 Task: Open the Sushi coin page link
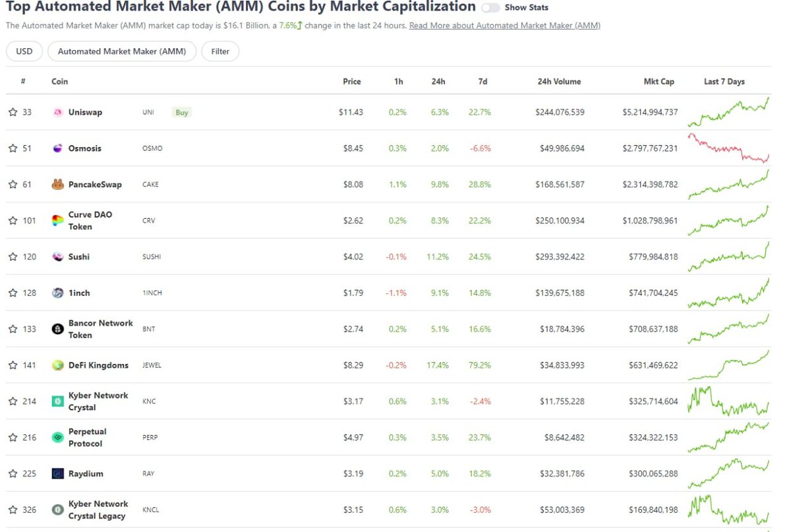(79, 257)
